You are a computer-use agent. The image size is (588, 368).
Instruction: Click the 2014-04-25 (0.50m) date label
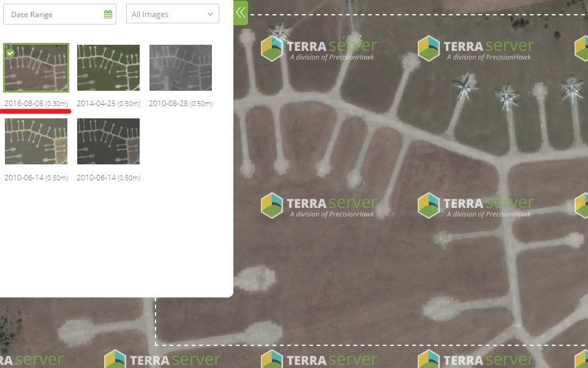pos(108,103)
